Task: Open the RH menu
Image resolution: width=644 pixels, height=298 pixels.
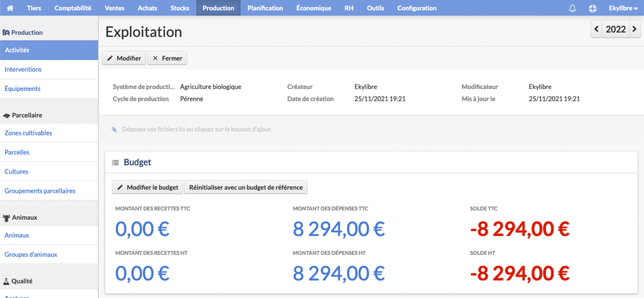Action: (x=348, y=8)
